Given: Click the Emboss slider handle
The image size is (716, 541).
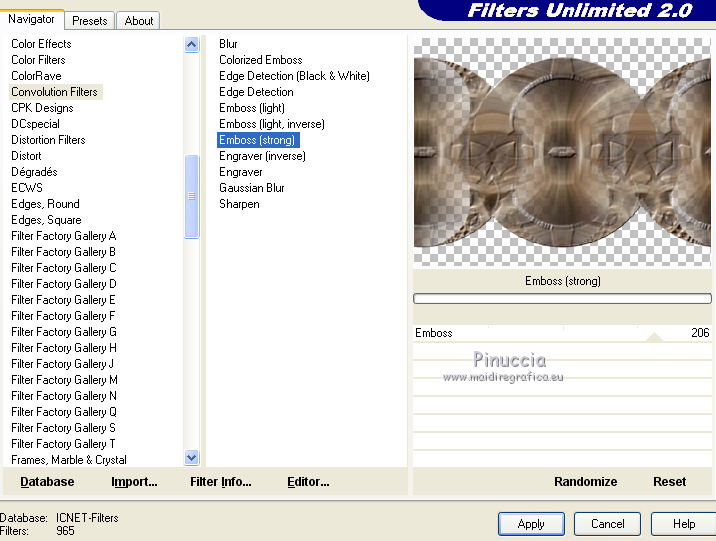Looking at the screenshot, I should (654, 337).
